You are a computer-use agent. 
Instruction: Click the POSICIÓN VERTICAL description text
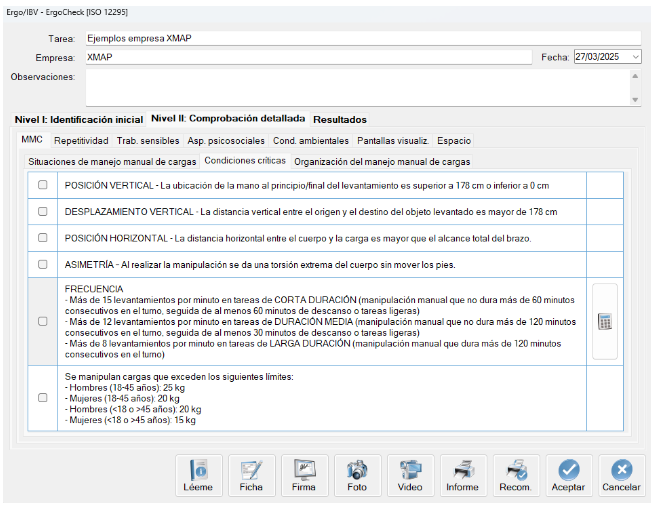click(x=307, y=186)
